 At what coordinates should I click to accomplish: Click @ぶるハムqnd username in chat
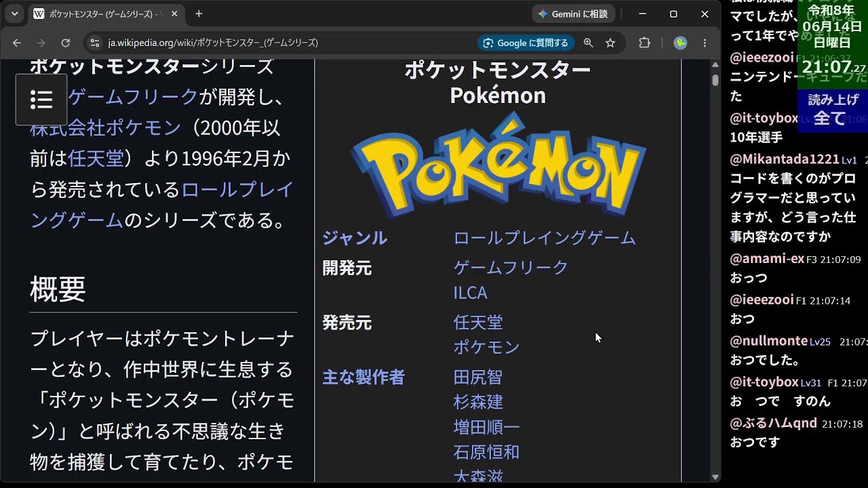point(774,423)
